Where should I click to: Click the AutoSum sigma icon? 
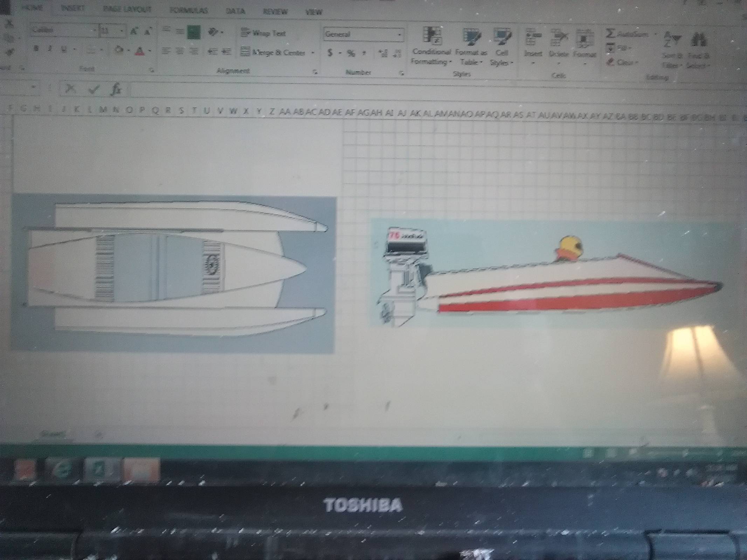[x=611, y=34]
